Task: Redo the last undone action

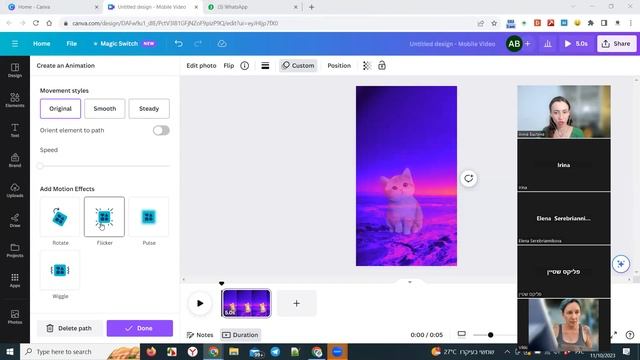Action: [198, 44]
